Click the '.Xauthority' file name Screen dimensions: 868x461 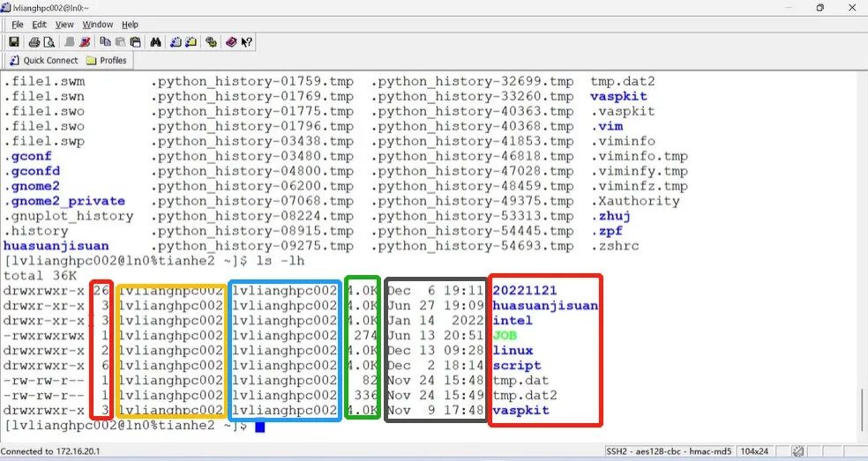pyautogui.click(x=635, y=201)
